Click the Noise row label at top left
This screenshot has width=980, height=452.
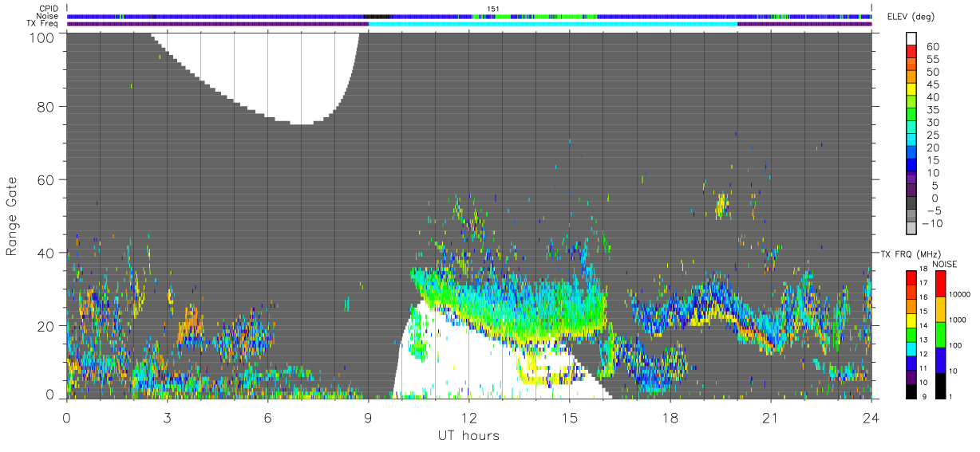pos(46,16)
